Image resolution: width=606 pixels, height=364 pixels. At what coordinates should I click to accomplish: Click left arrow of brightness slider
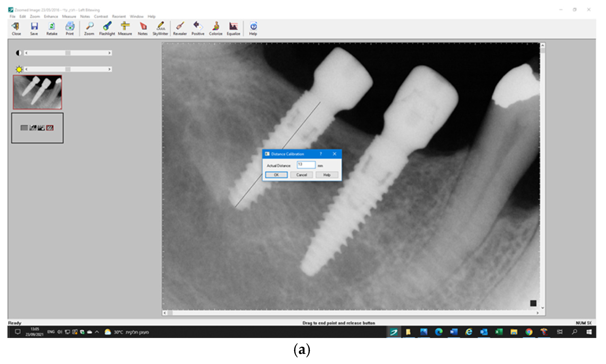point(27,69)
